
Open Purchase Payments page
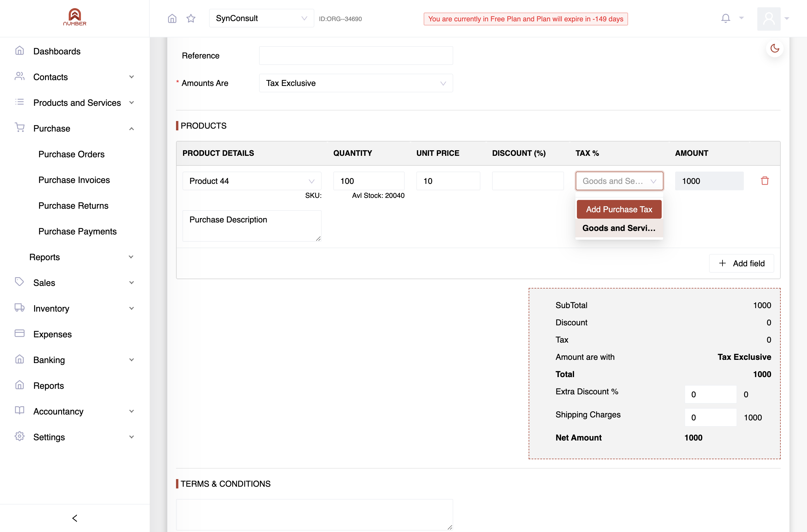click(x=77, y=232)
